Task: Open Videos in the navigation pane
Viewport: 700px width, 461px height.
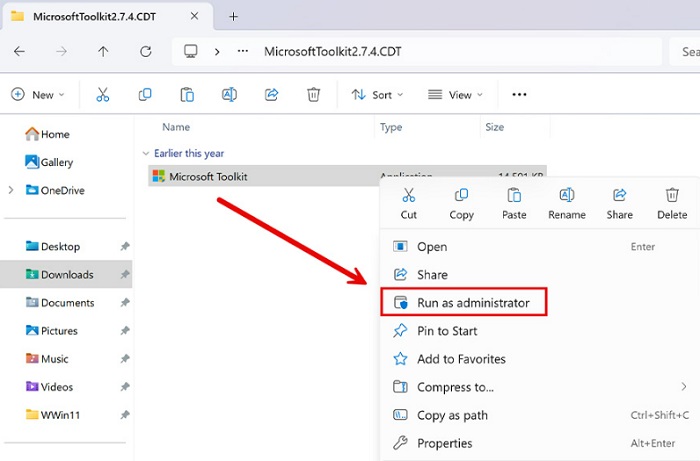Action: click(x=49, y=387)
